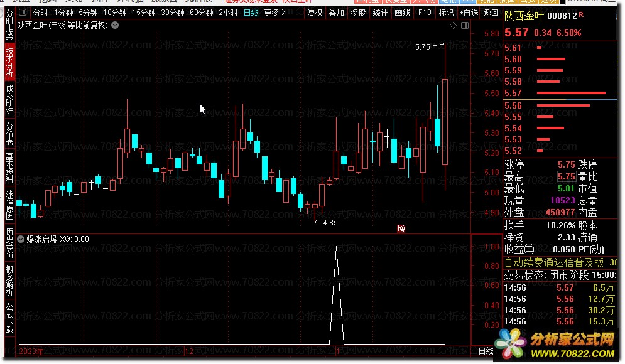The image size is (625, 364).
Task: Open the 成交明细 sidebar tab
Action: (9, 100)
